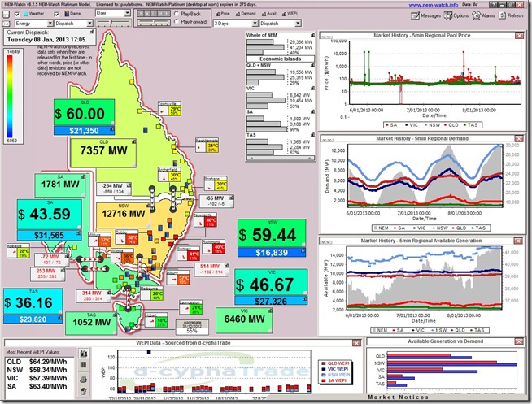The width and height of the screenshot is (532, 404).
Task: Click the slider under User dropdown
Action: click(x=113, y=23)
